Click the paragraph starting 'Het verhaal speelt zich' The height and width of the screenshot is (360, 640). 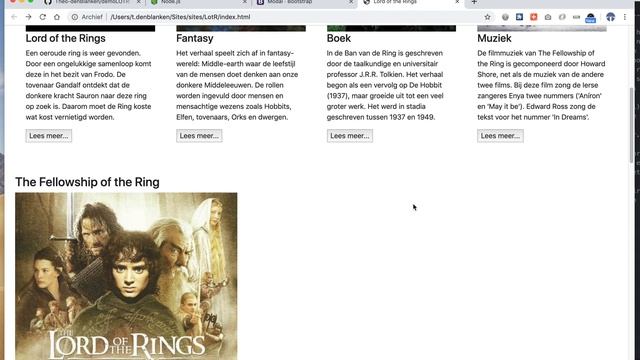237,85
